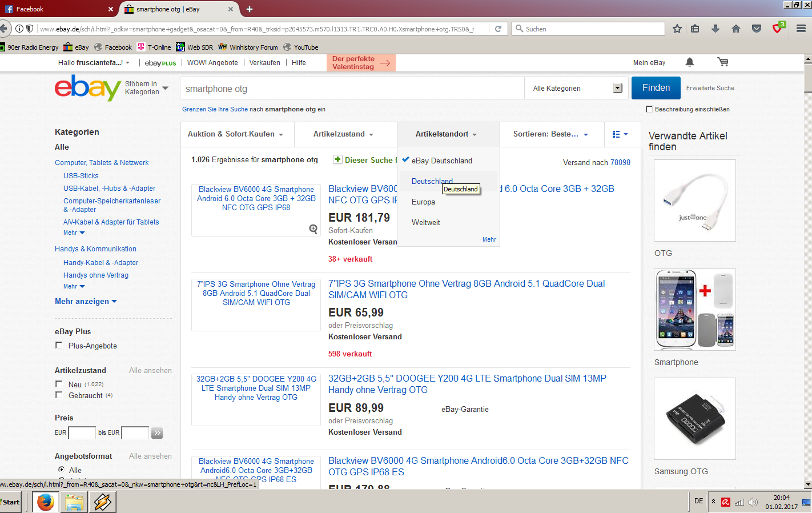Viewport: 812px width, 513px height.
Task: Enable the Plus-Angebote checkbox
Action: tap(59, 345)
